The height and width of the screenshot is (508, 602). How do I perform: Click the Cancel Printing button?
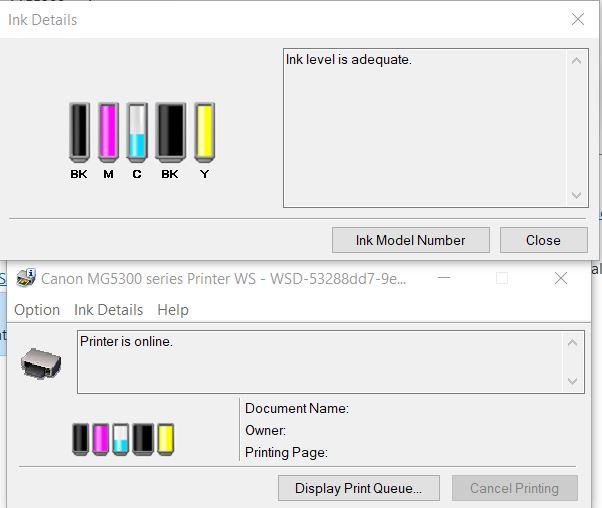pos(514,488)
